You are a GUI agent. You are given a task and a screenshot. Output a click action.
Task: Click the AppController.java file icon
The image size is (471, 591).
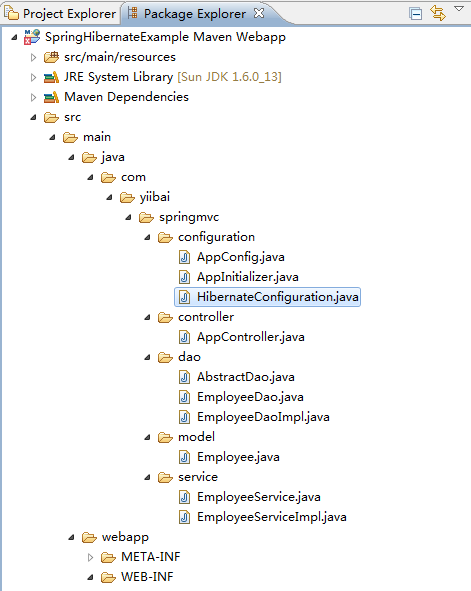(x=184, y=337)
